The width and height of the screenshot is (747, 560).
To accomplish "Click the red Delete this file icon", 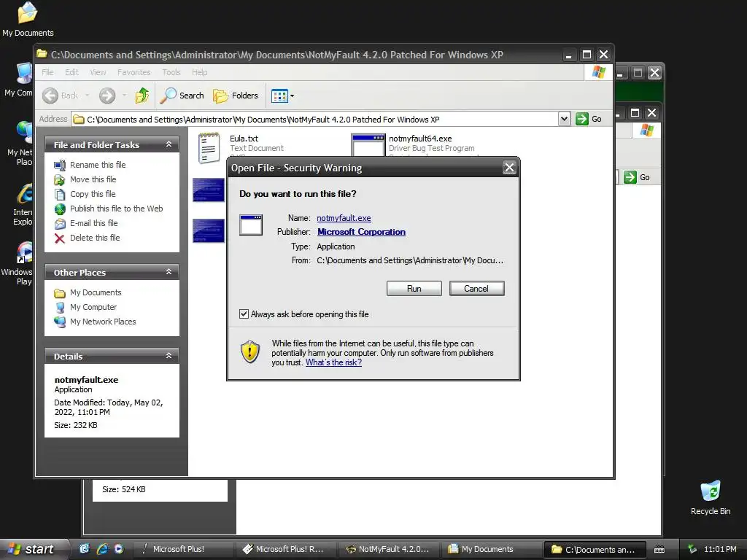I will pos(60,238).
